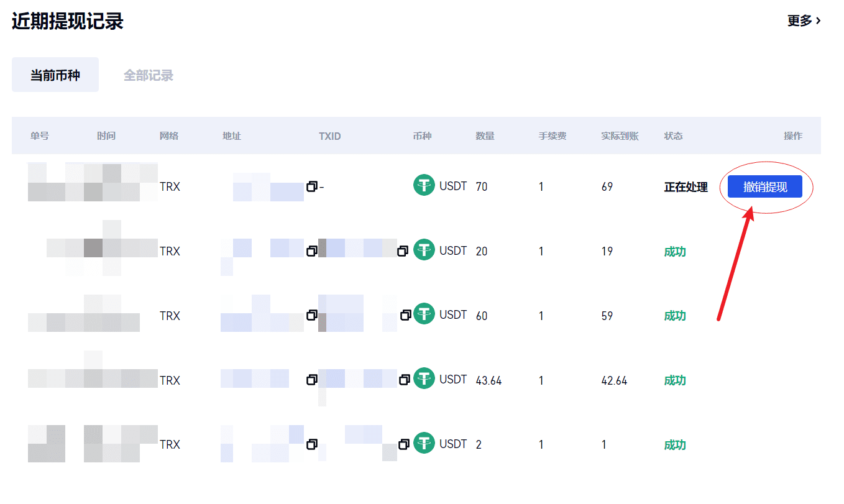
Task: Click the 地址 column header
Action: pos(232,135)
